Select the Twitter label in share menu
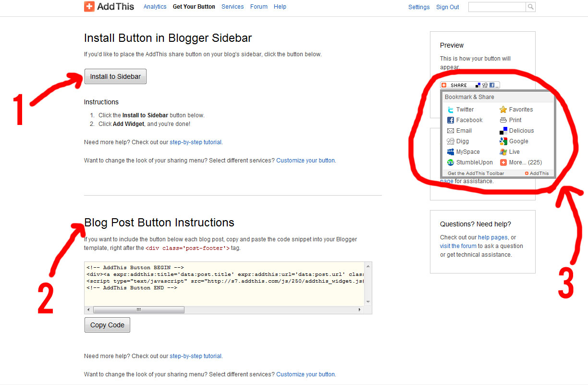The image size is (588, 385). click(x=465, y=110)
